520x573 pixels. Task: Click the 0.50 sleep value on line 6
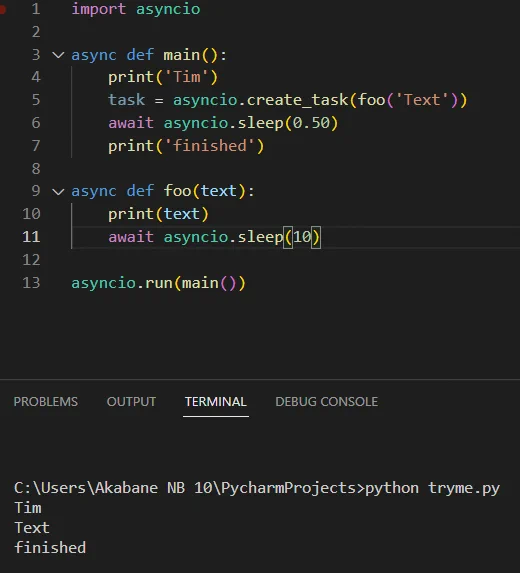pyautogui.click(x=311, y=123)
